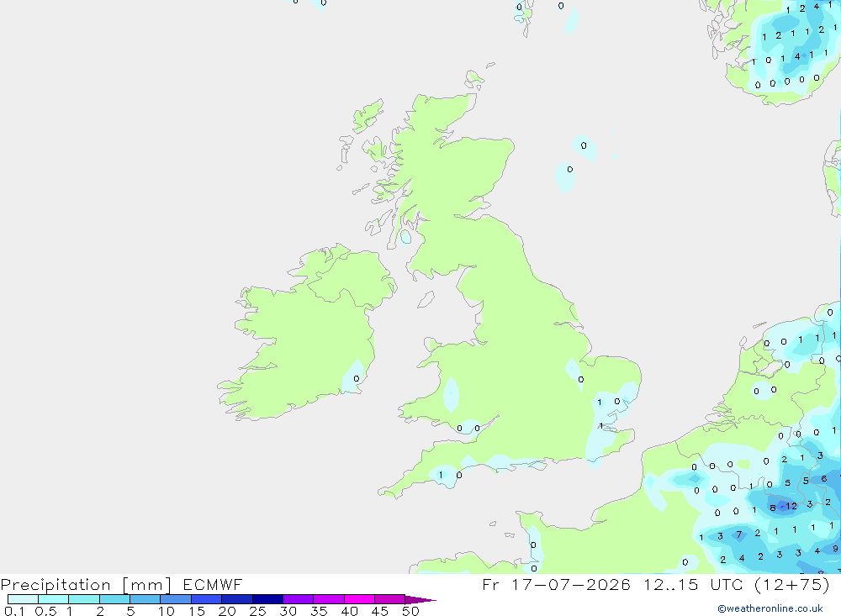This screenshot has width=841, height=616.
Task: Click the legend label "15"
Action: 197,611
